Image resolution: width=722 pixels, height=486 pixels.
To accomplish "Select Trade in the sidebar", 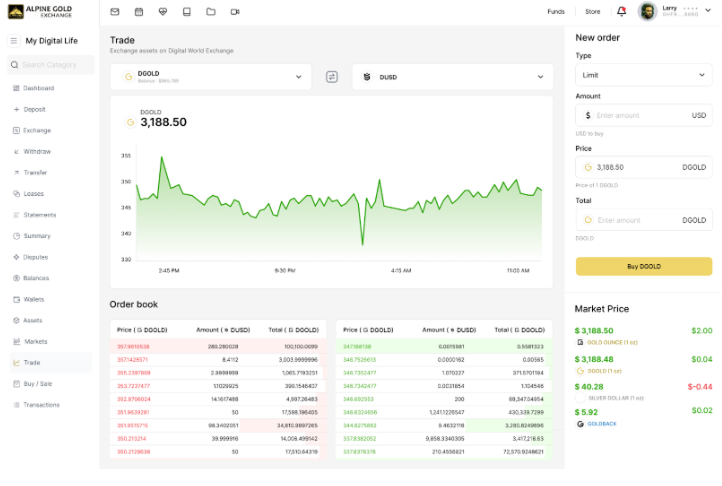I will click(51, 363).
